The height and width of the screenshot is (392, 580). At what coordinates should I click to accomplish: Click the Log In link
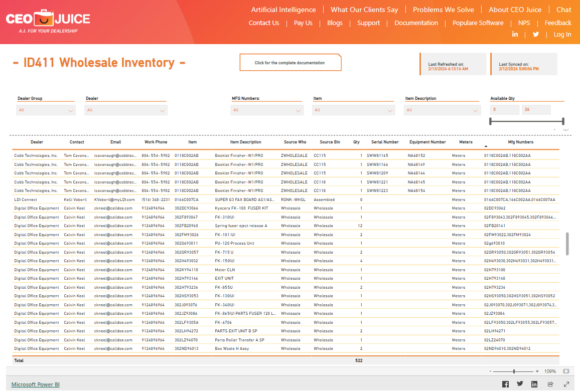[562, 35]
